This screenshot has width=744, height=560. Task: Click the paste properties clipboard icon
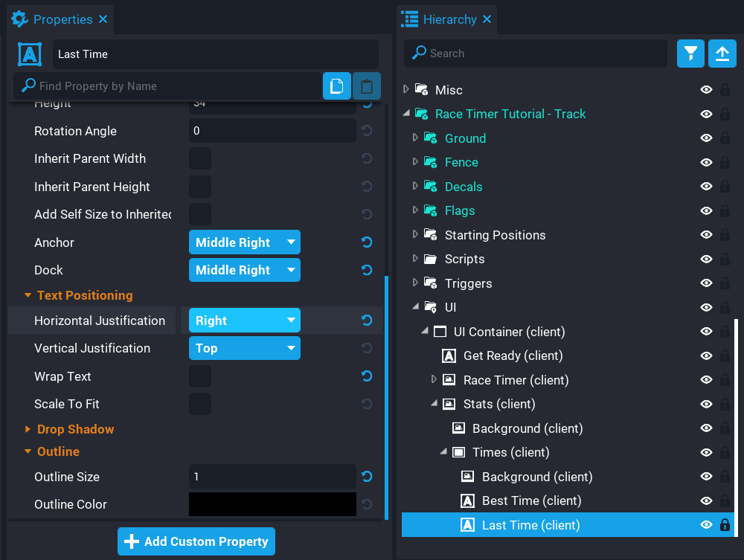coord(366,86)
